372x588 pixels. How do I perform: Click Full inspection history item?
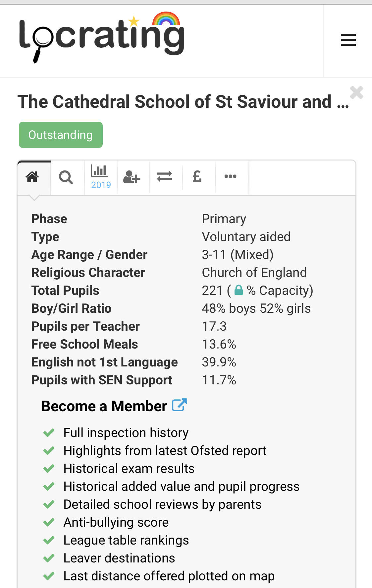tap(126, 433)
